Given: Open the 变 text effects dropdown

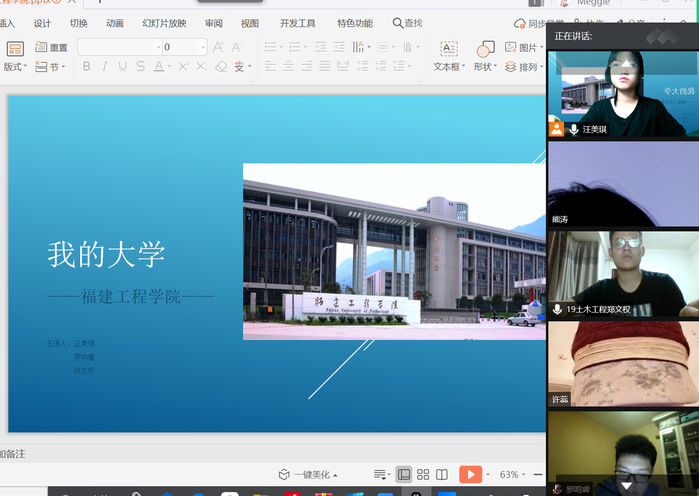Looking at the screenshot, I should [x=243, y=66].
